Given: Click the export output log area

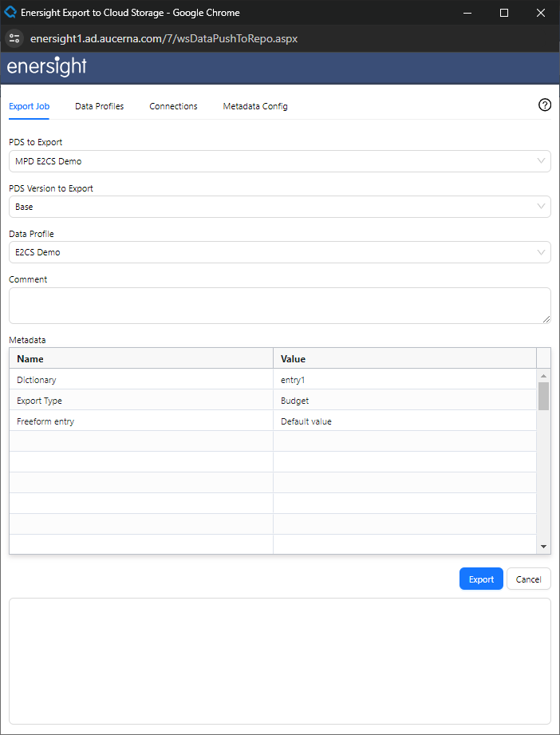Looking at the screenshot, I should pyautogui.click(x=280, y=661).
